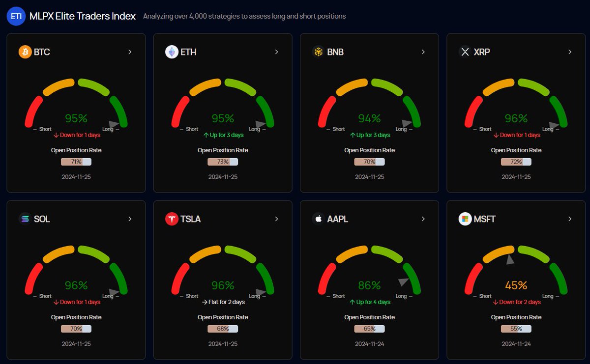The width and height of the screenshot is (590, 364).
Task: Click XRP open position rate bar 72%
Action: [x=516, y=162]
